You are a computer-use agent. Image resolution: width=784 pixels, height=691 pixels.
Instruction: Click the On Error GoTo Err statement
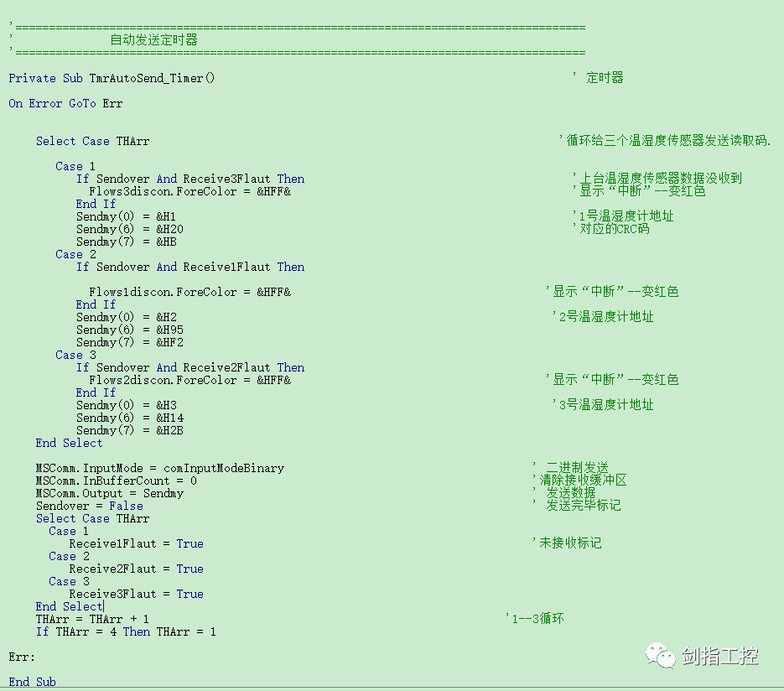(65, 103)
